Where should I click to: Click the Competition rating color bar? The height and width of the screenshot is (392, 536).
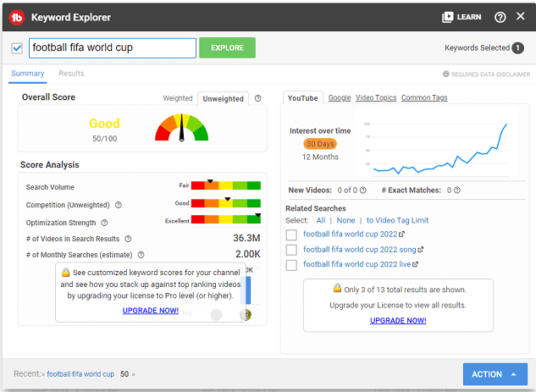226,203
